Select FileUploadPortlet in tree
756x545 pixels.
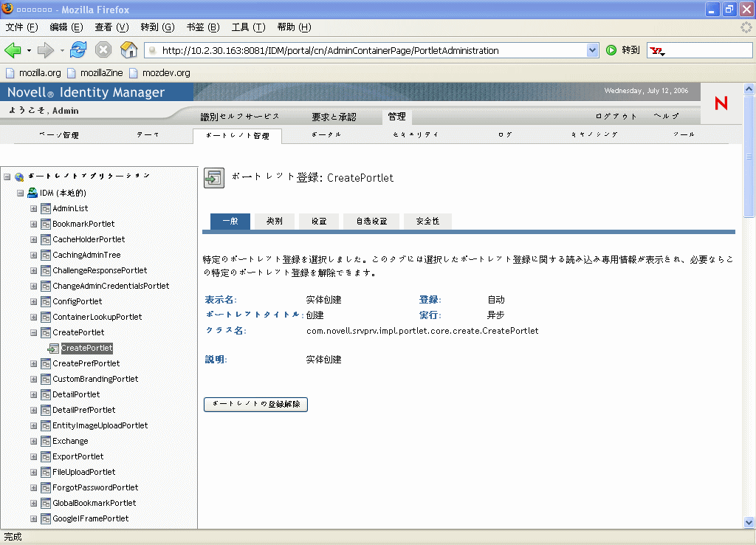tap(84, 472)
